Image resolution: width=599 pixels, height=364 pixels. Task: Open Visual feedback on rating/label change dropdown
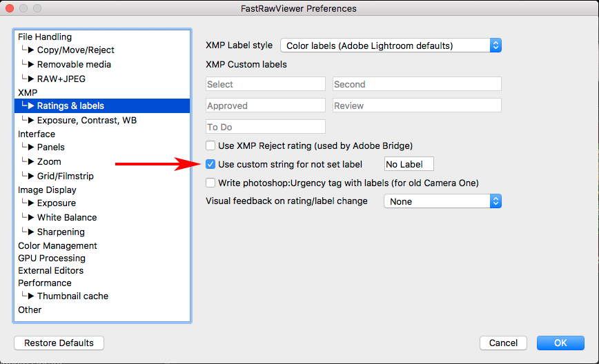point(442,201)
